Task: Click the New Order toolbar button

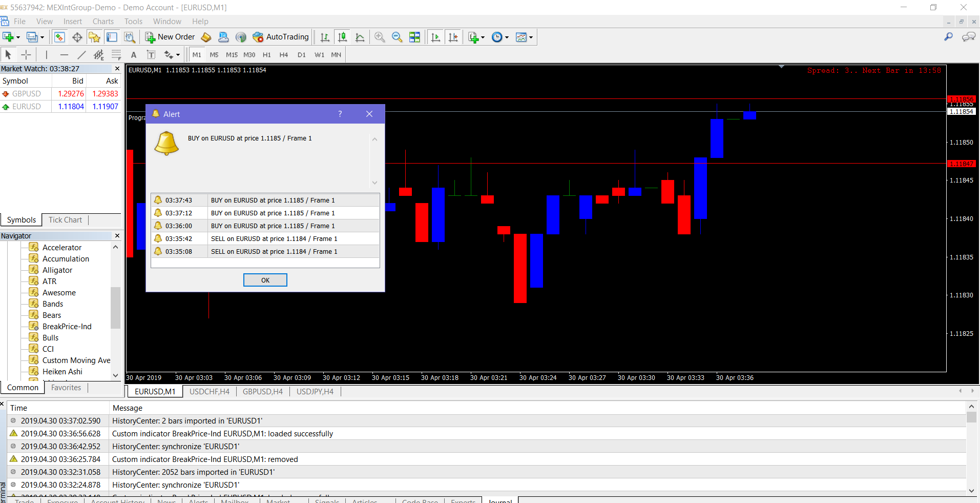Action: click(x=170, y=37)
